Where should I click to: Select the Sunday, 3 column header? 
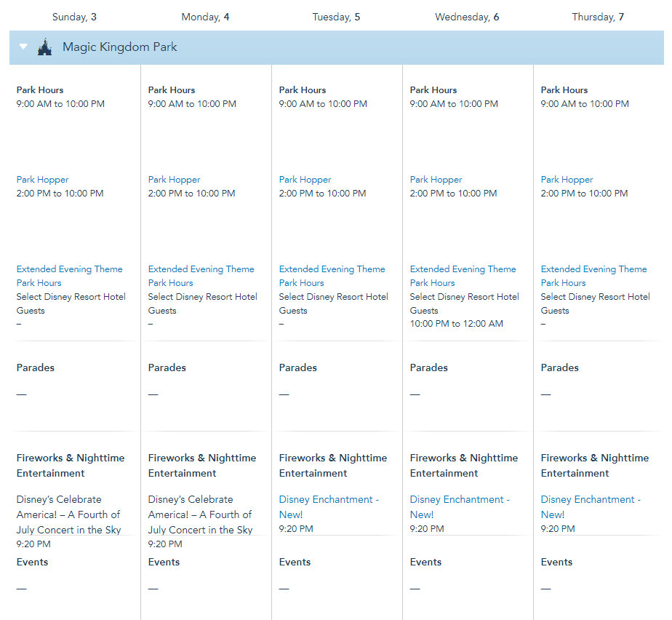point(74,17)
